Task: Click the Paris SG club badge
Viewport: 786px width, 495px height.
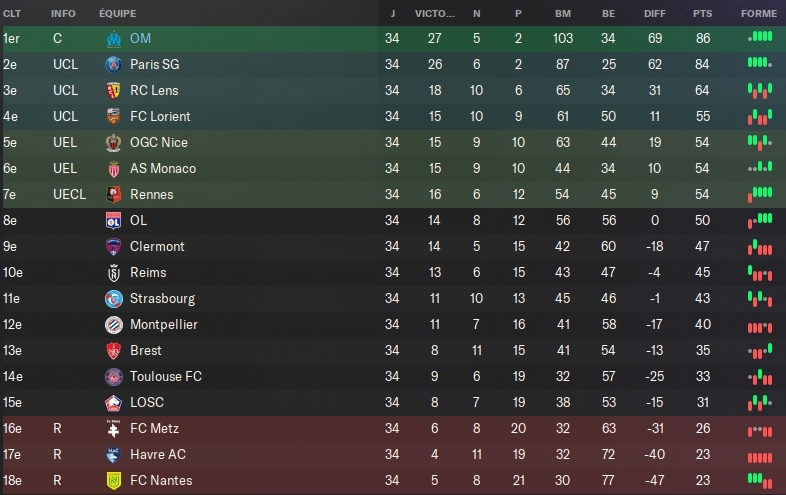Action: click(113, 64)
